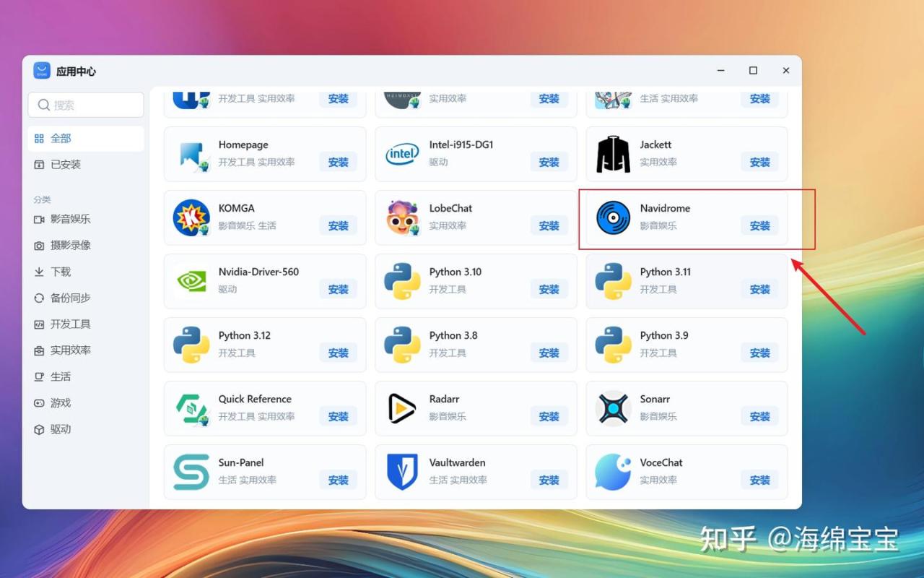Select 全部 in the sidebar
Image resolution: width=924 pixels, height=578 pixels.
point(86,138)
